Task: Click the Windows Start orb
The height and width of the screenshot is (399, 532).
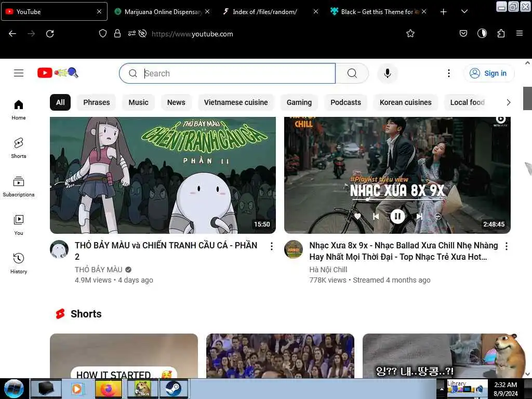Action: tap(14, 389)
